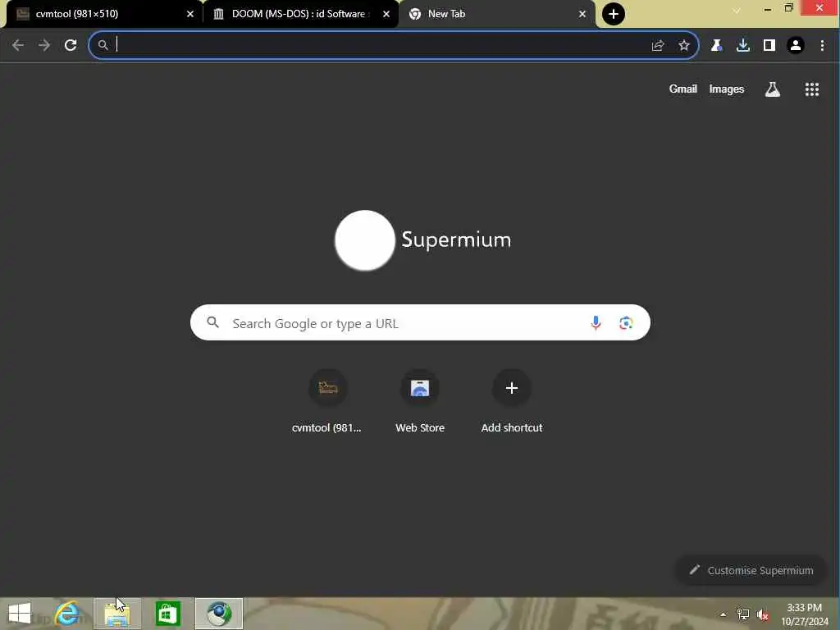
Task: Switch to the DOOM (MS-DOS) tab
Action: point(300,14)
